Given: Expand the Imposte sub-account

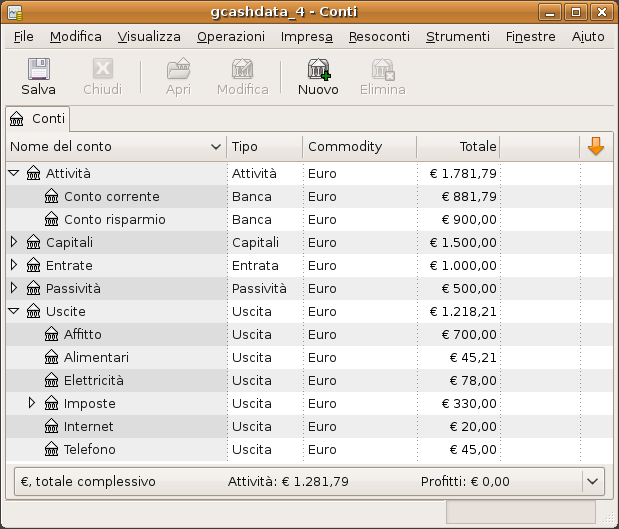Looking at the screenshot, I should [32, 403].
